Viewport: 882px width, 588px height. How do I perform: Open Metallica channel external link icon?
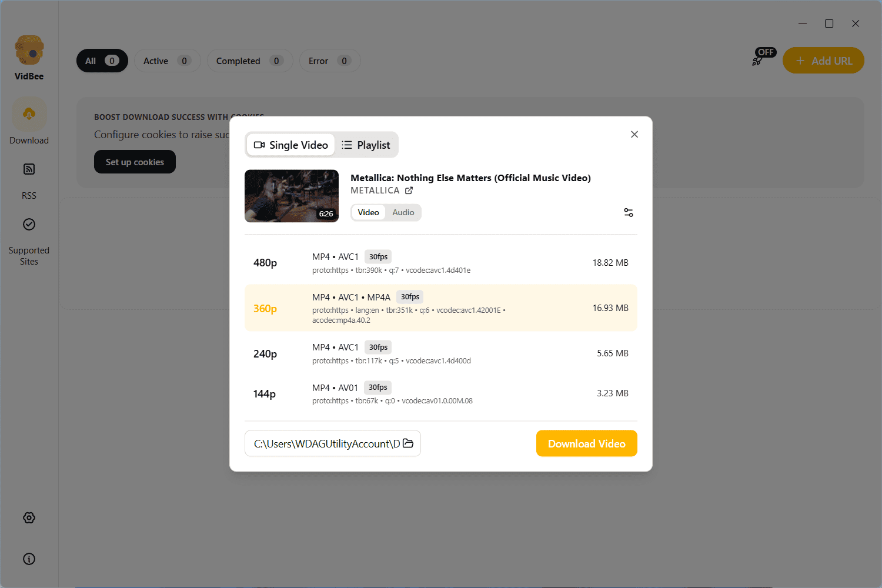[x=409, y=191]
